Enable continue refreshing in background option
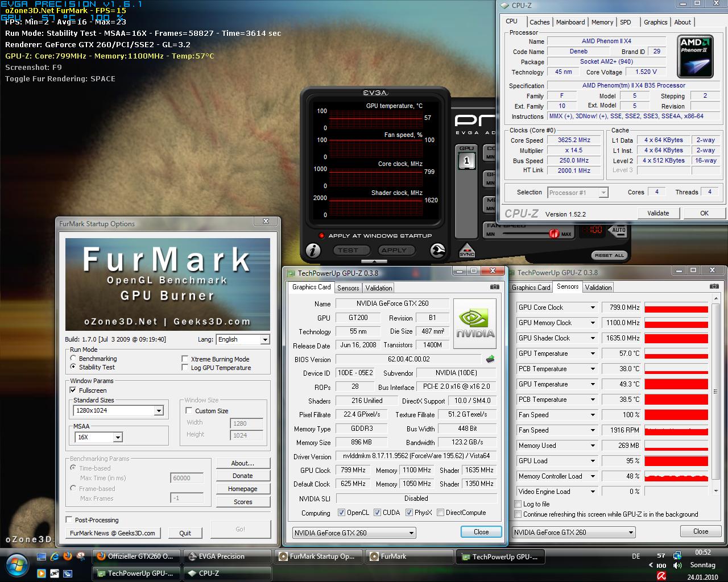The width and height of the screenshot is (728, 582). 518,514
